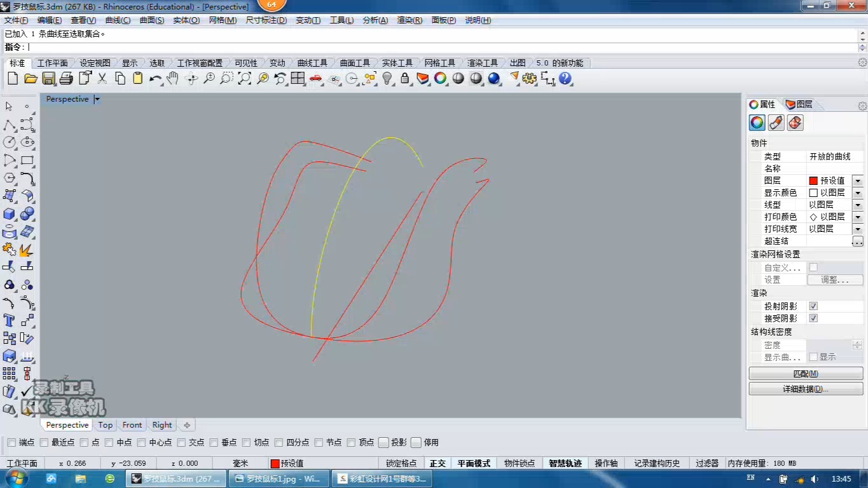Viewport: 868px width, 488px height.
Task: Click the red 预设值 layer swatch in status bar
Action: pyautogui.click(x=275, y=464)
